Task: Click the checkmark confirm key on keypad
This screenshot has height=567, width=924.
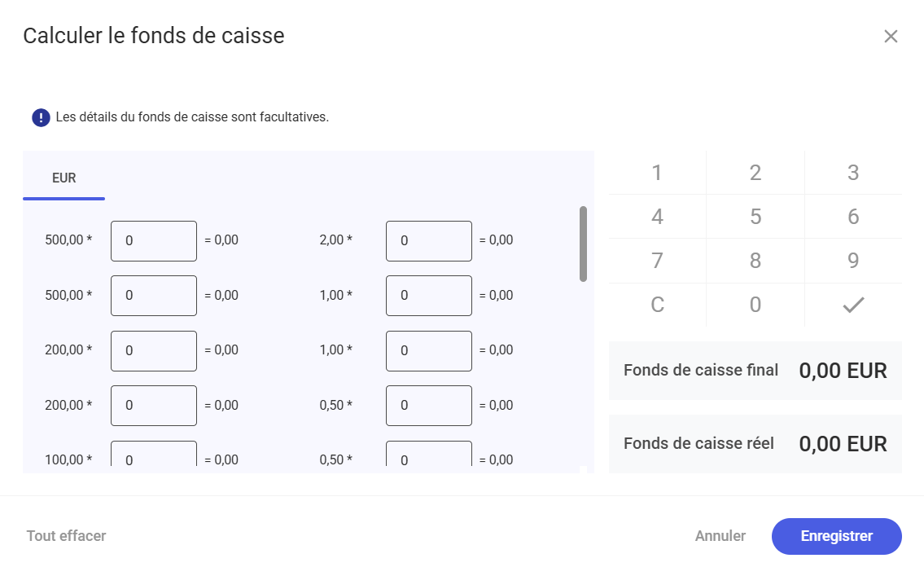Action: pyautogui.click(x=853, y=305)
